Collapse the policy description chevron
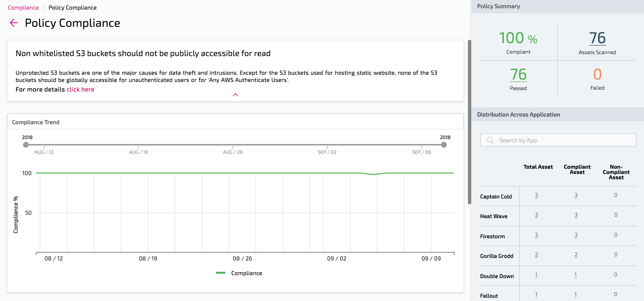Viewport: 644px width, 301px height. click(235, 95)
